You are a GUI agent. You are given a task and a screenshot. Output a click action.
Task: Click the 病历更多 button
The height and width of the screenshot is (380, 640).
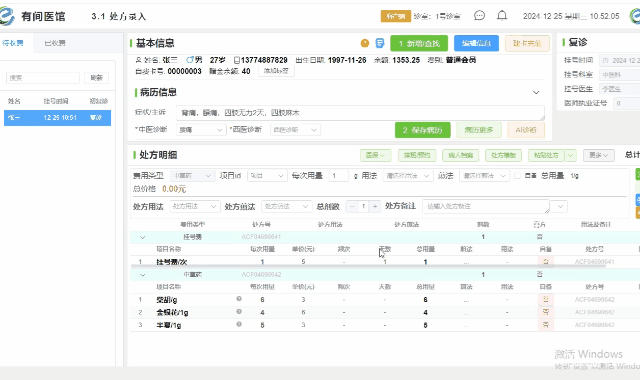tap(479, 130)
